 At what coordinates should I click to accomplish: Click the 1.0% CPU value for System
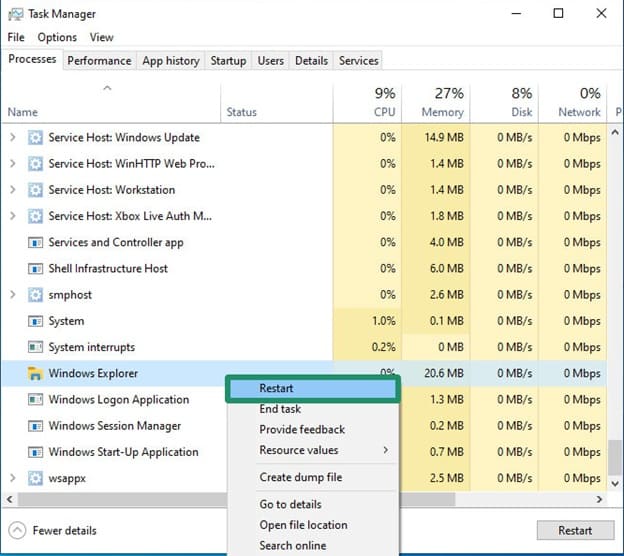pyautogui.click(x=384, y=321)
